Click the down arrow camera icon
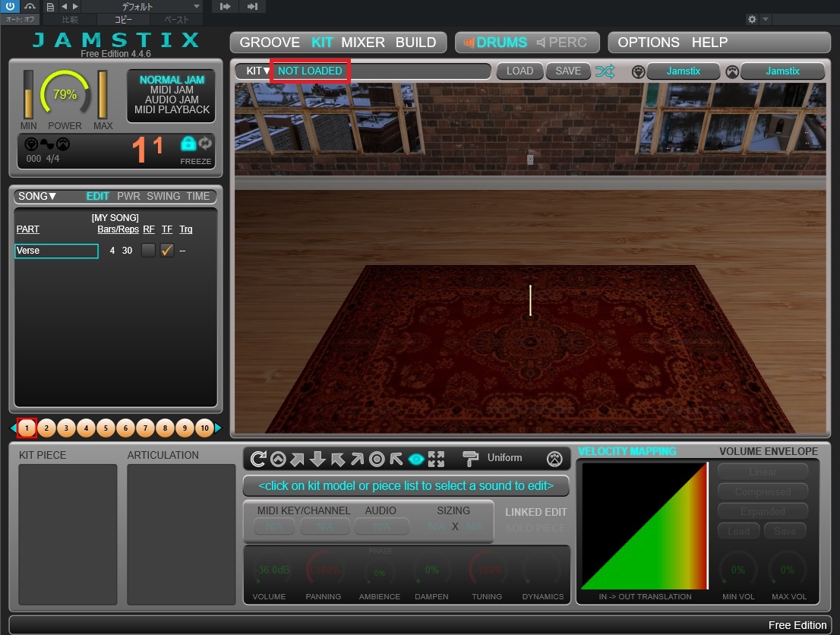Screen dimensions: 840x635 point(317,459)
